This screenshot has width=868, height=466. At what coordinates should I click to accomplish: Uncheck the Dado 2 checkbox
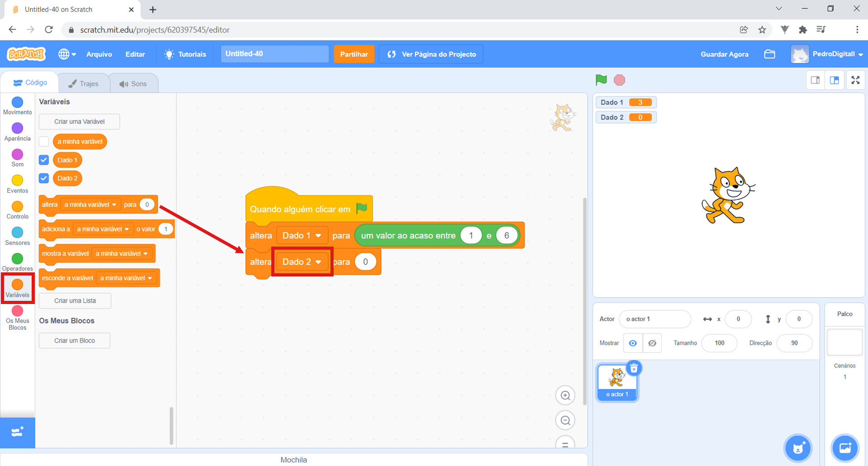[44, 178]
